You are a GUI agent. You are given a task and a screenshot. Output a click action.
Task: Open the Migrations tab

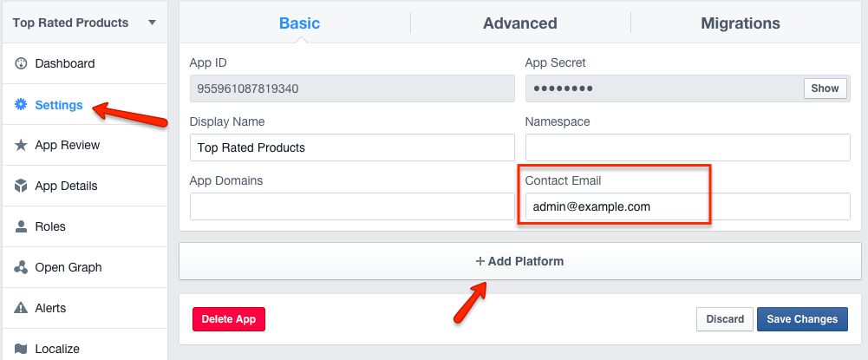(x=740, y=23)
